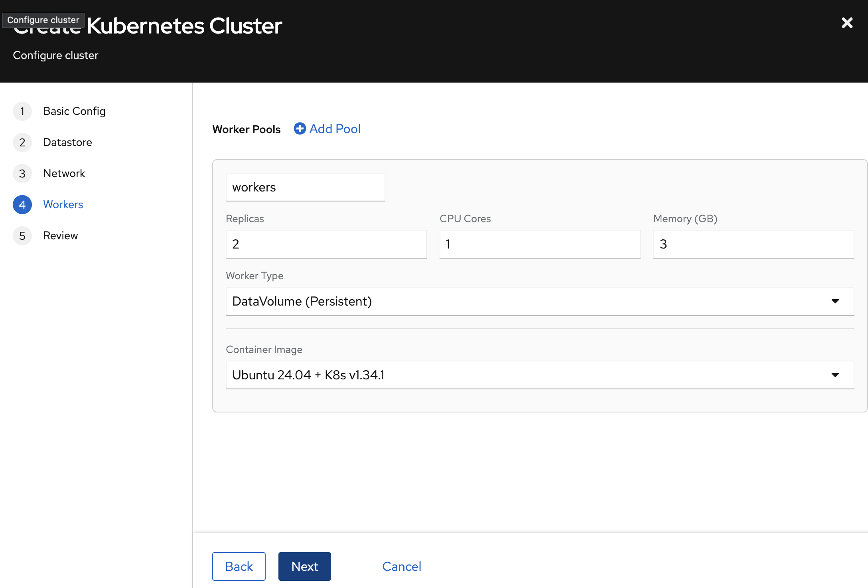868x588 pixels.
Task: Open the DataVolume (Persistent) select box
Action: coord(519,301)
